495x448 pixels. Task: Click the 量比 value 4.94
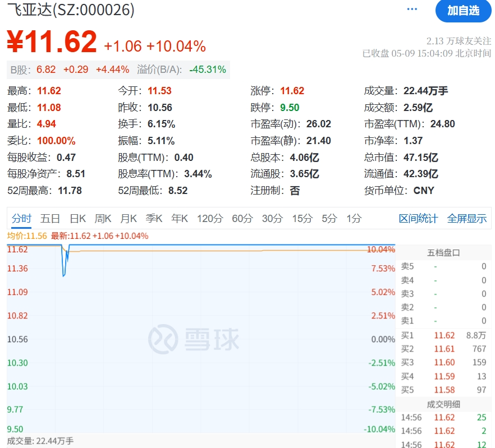click(47, 124)
